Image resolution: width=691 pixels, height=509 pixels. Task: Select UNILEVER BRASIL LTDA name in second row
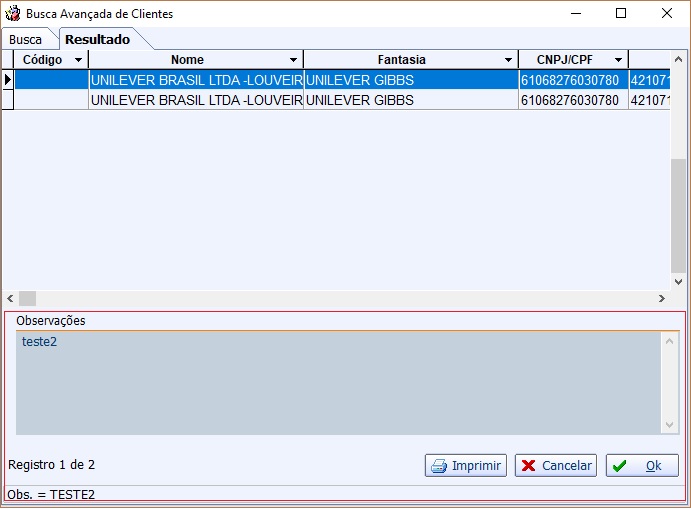[x=196, y=100]
